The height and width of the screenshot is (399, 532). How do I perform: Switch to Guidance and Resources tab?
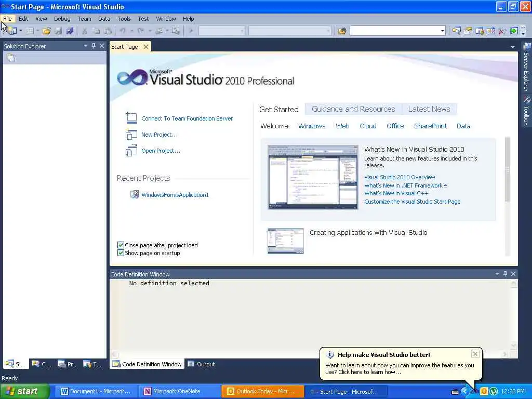(x=353, y=109)
